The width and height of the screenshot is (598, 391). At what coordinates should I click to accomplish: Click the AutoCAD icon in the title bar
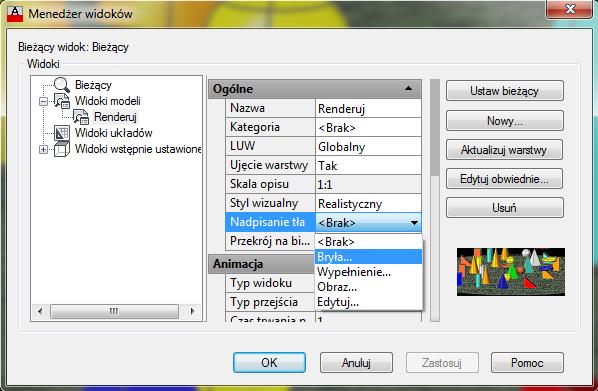(15, 14)
